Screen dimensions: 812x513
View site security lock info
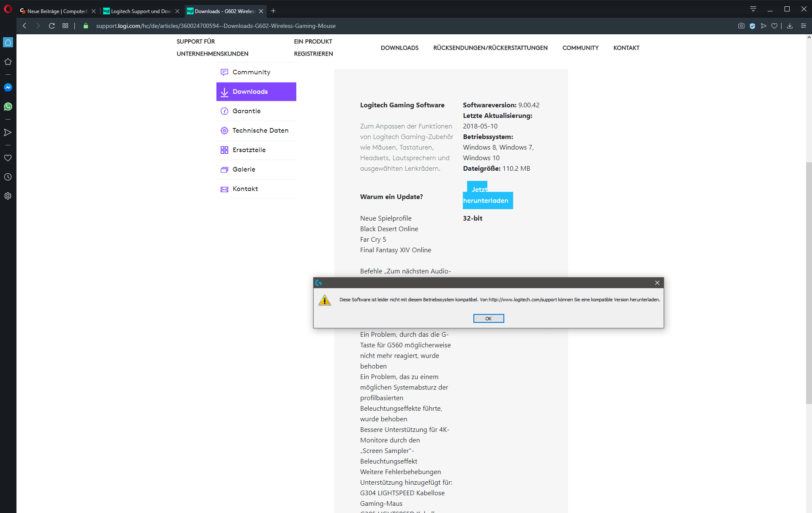click(x=86, y=26)
